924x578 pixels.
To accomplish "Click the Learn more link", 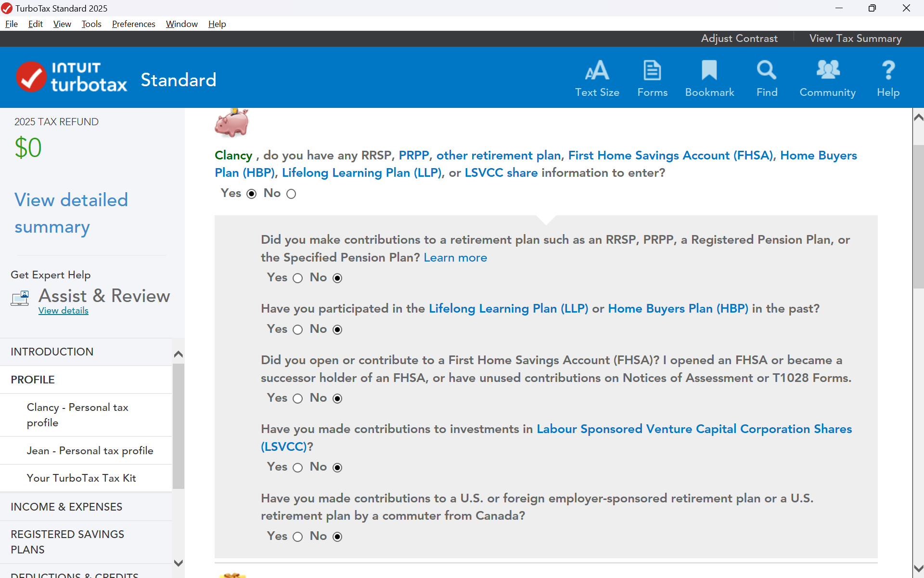I will click(x=455, y=258).
